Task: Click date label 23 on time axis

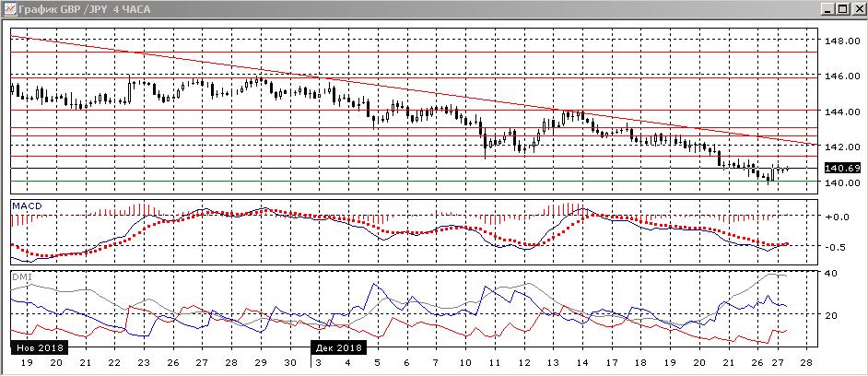Action: 144,363
